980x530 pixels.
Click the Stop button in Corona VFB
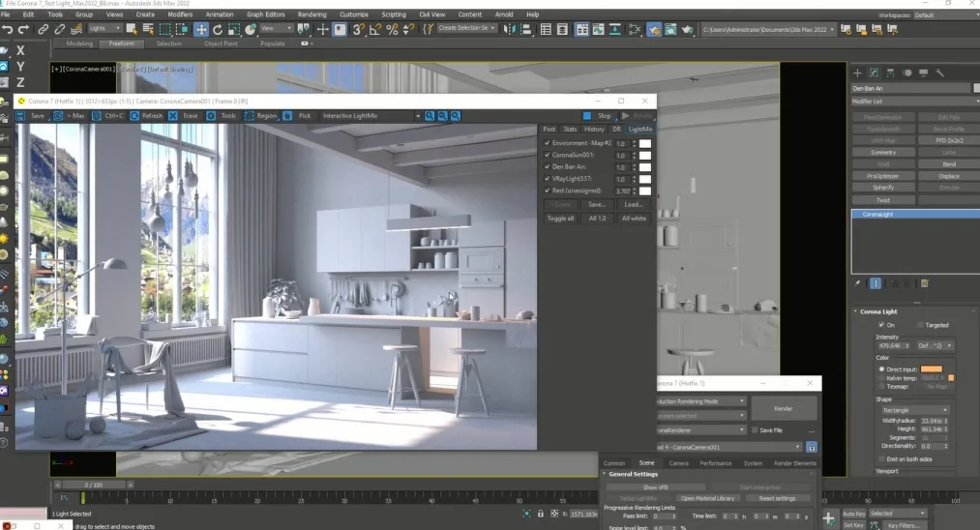tap(598, 116)
